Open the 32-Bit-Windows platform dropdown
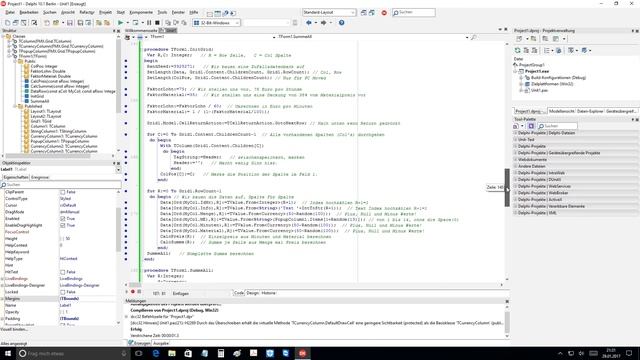The image size is (640, 360). click(216, 23)
